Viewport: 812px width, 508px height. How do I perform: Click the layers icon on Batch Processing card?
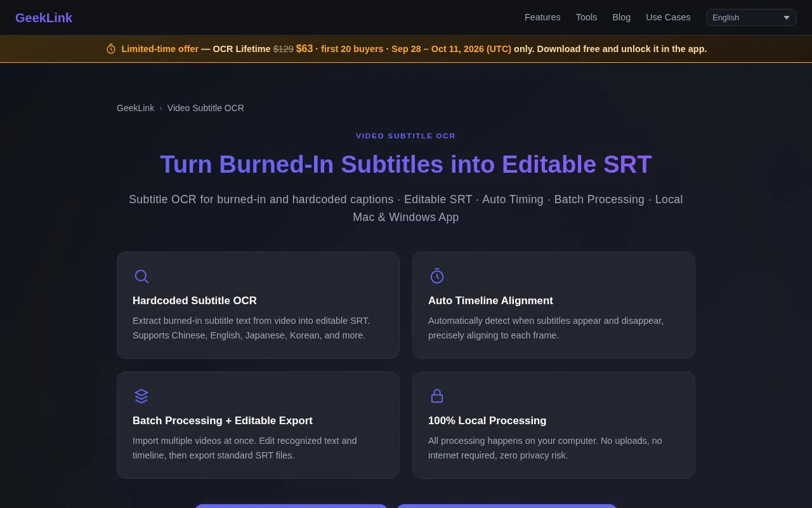tap(141, 396)
